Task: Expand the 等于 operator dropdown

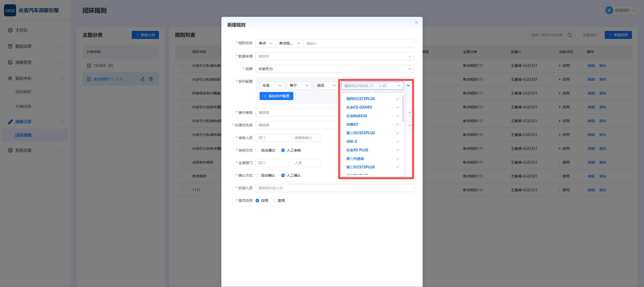Action: pyautogui.click(x=299, y=85)
